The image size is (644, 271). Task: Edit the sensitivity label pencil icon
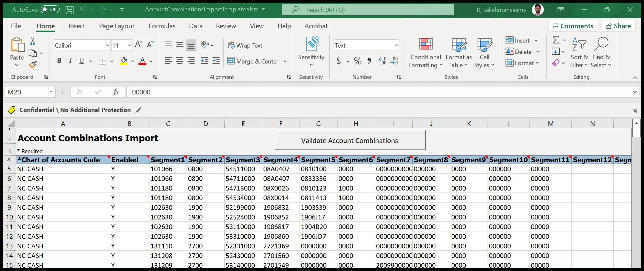coord(139,110)
